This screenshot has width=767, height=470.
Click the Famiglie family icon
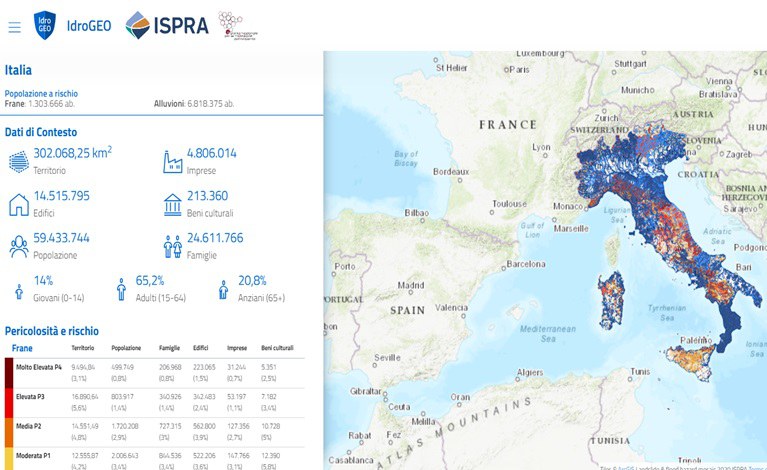click(x=172, y=246)
